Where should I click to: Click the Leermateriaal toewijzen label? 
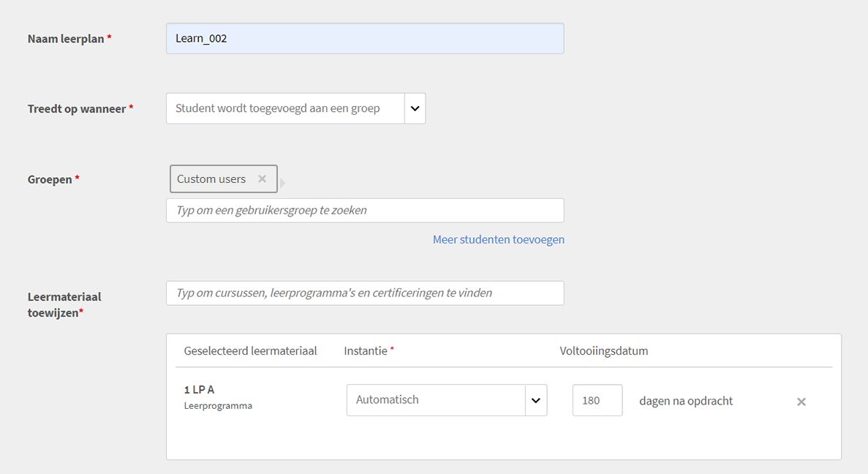click(64, 304)
